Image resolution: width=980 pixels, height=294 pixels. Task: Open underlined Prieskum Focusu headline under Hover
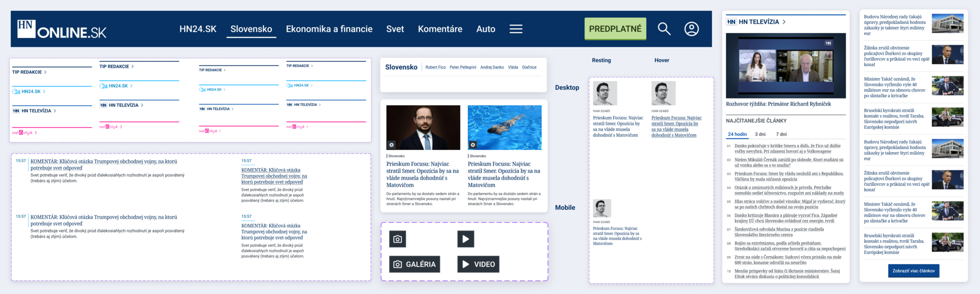676,126
